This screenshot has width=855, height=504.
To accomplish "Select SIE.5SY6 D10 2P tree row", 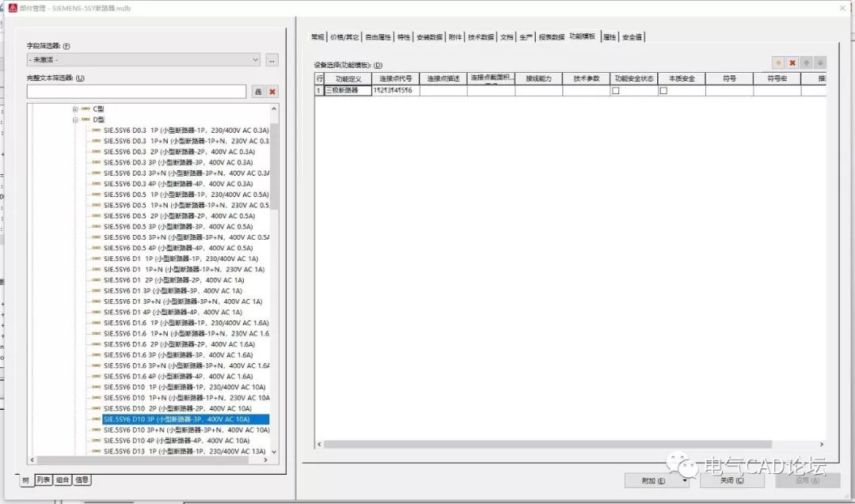I will (178, 408).
